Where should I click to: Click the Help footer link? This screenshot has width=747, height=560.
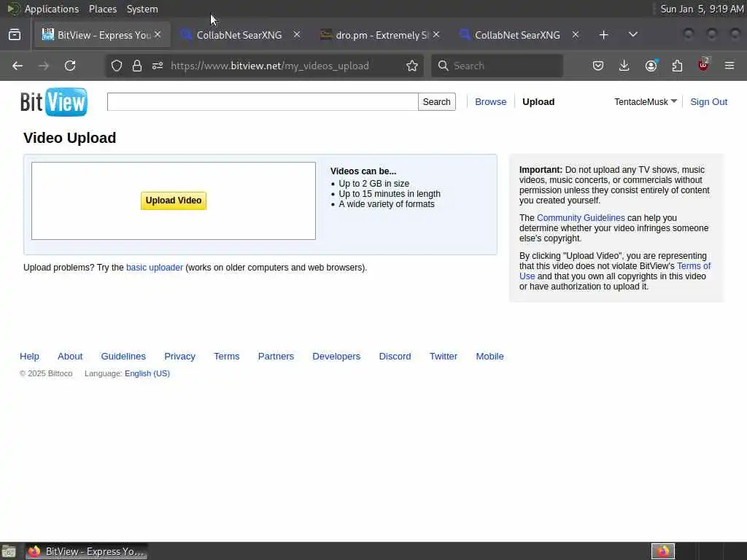click(29, 356)
